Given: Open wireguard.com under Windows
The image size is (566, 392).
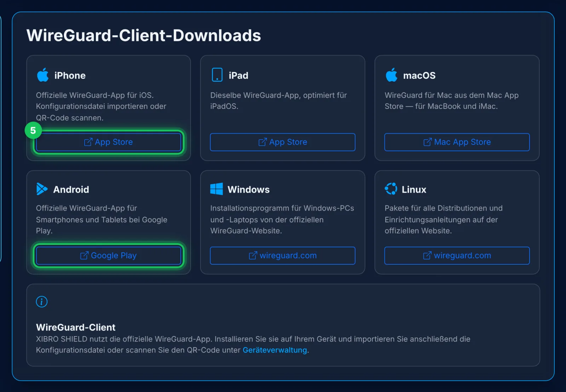Looking at the screenshot, I should 283,256.
